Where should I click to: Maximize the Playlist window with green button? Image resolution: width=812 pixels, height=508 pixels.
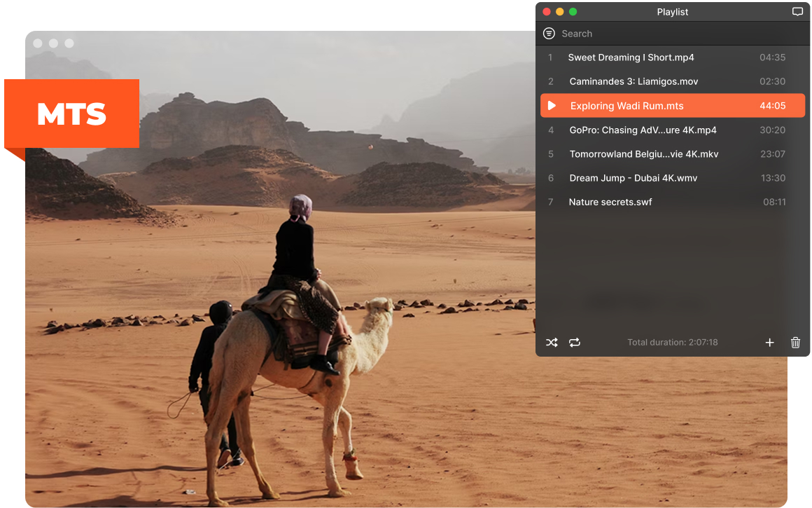tap(573, 11)
